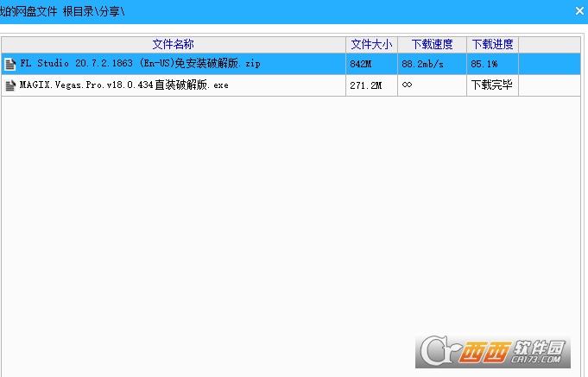Click the 85.1% download progress value
Screen dimensions: 588x377
[484, 64]
